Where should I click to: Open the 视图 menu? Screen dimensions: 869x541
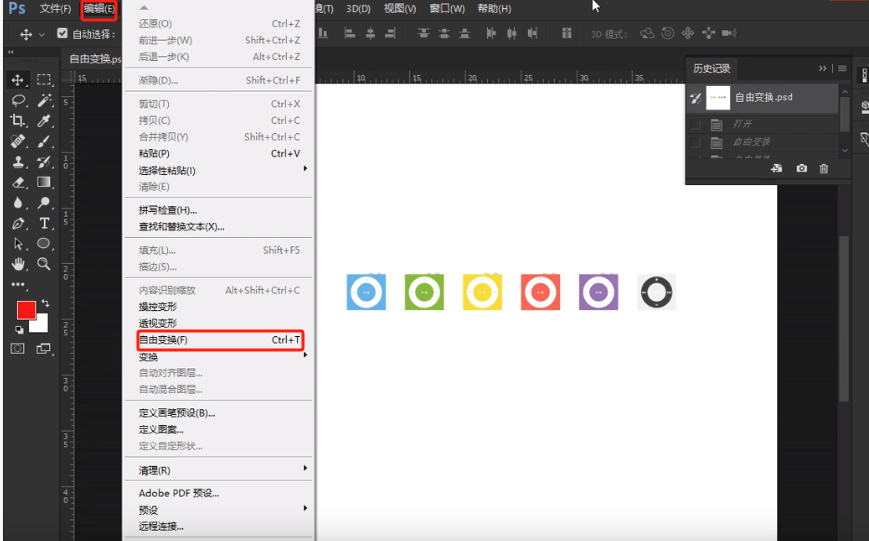click(x=400, y=9)
